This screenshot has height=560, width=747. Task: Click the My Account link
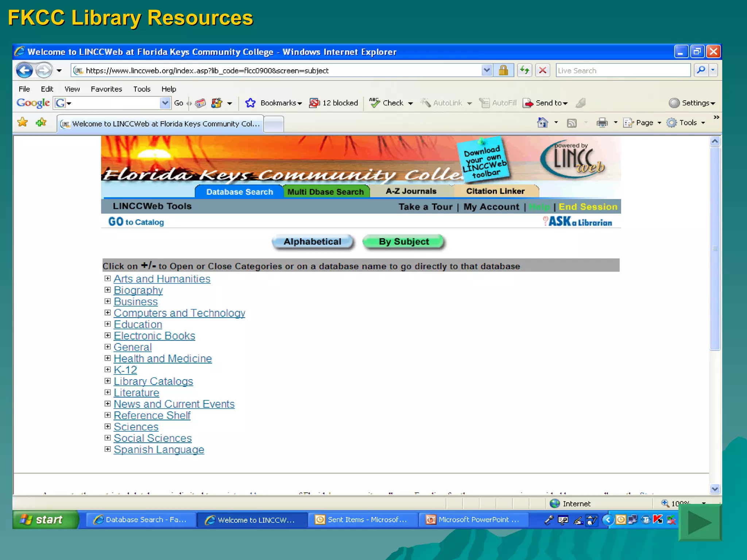[x=491, y=207]
